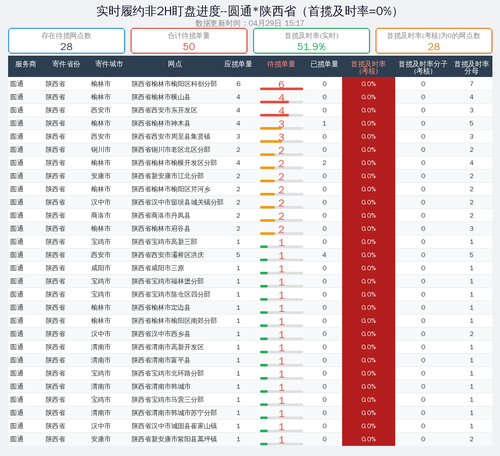Select the 陕西省渭南市韩城市苏宁分部 network cell
Viewport: 500px width, 456px height.
point(174,413)
